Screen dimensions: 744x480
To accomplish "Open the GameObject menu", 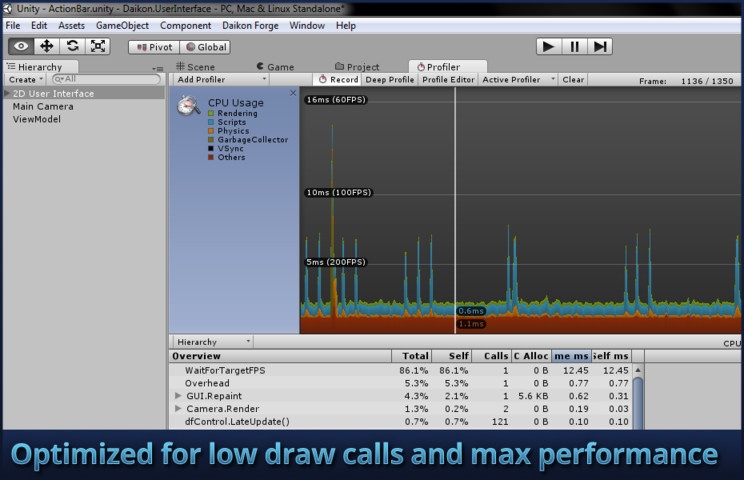I will point(122,26).
